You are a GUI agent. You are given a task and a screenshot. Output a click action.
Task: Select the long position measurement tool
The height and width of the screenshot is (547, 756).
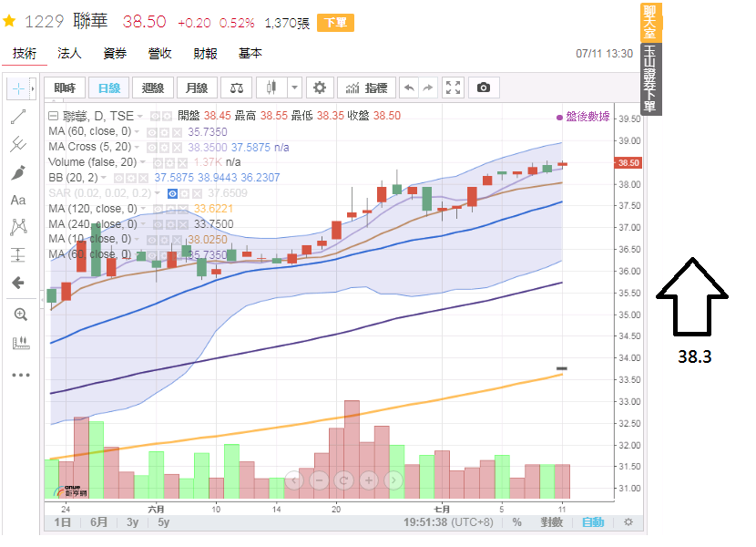[18, 254]
